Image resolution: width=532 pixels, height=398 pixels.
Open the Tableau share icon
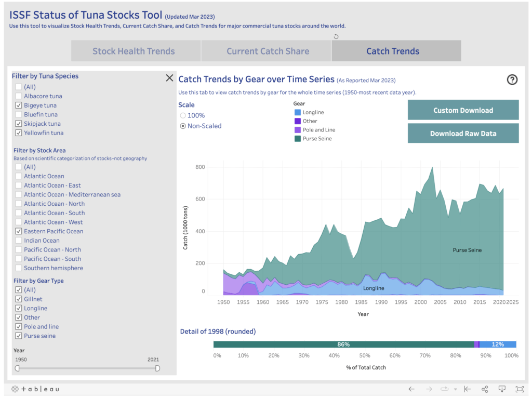485,389
